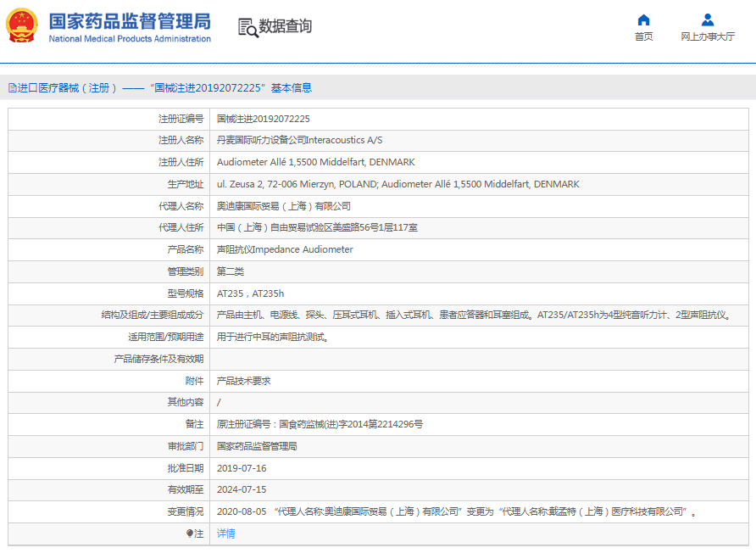
Task: Click the registration number 国械注进20192072225 cell
Action: click(264, 119)
